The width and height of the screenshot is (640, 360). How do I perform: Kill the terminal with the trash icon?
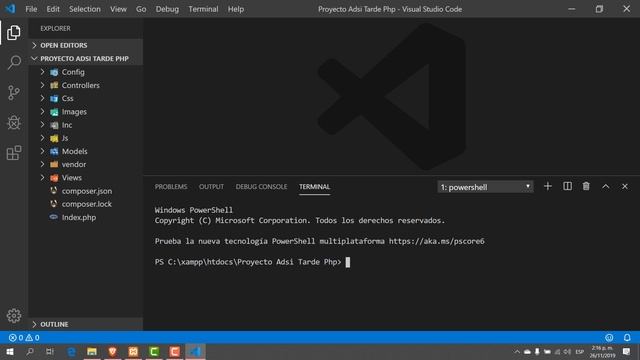586,187
